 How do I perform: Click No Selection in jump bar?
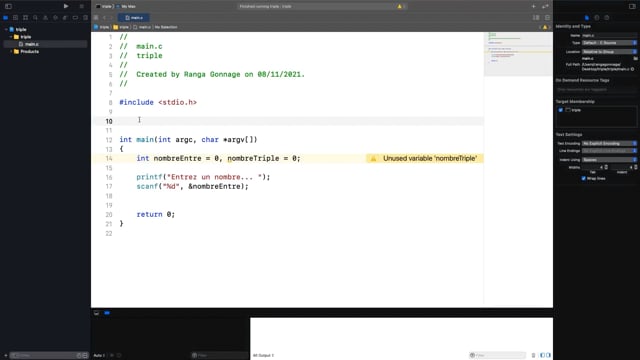click(x=166, y=27)
